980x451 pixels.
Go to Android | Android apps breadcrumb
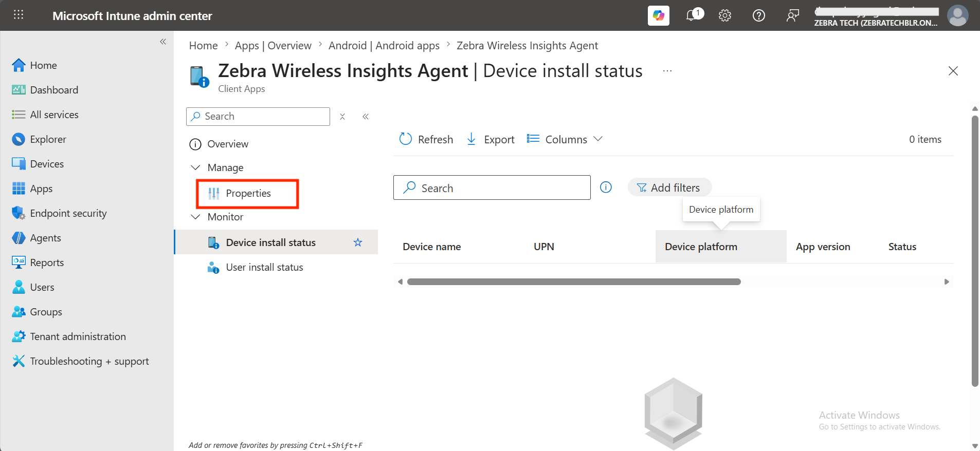pyautogui.click(x=384, y=46)
